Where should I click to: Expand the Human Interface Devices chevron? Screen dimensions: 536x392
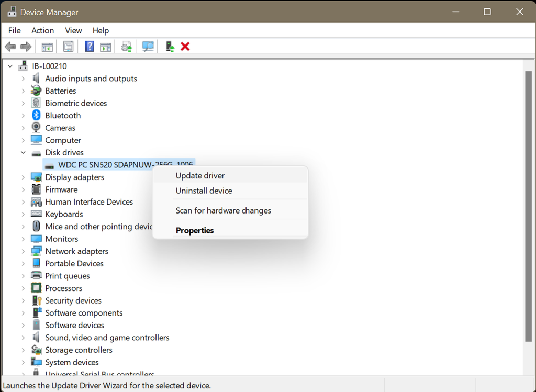tap(23, 202)
